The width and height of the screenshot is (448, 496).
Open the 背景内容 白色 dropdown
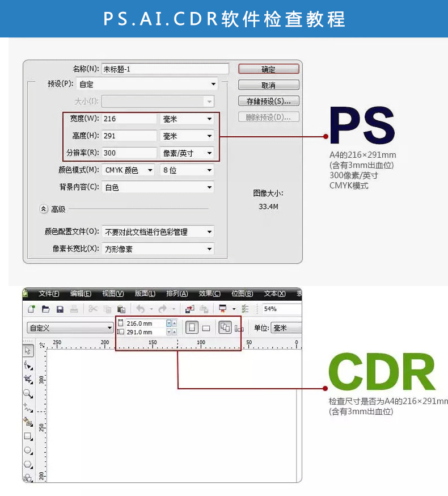[x=158, y=187]
